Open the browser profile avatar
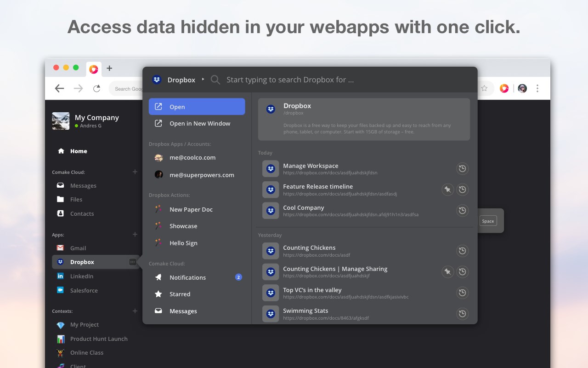Viewport: 588px width, 368px height. click(x=522, y=88)
